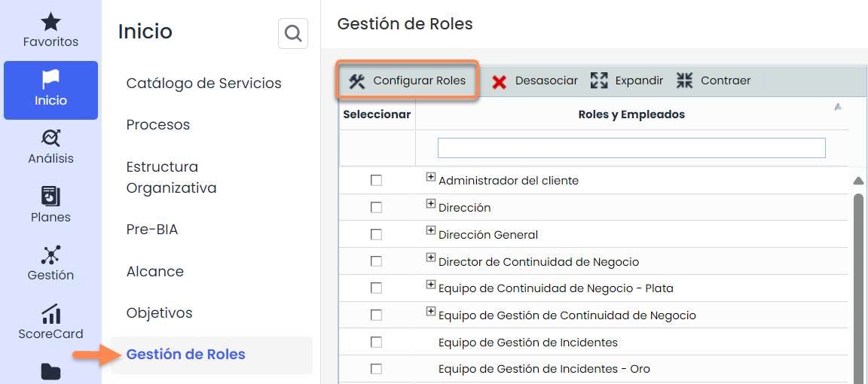Open the Planes sidebar icon
The image size is (868, 384).
pyautogui.click(x=50, y=197)
